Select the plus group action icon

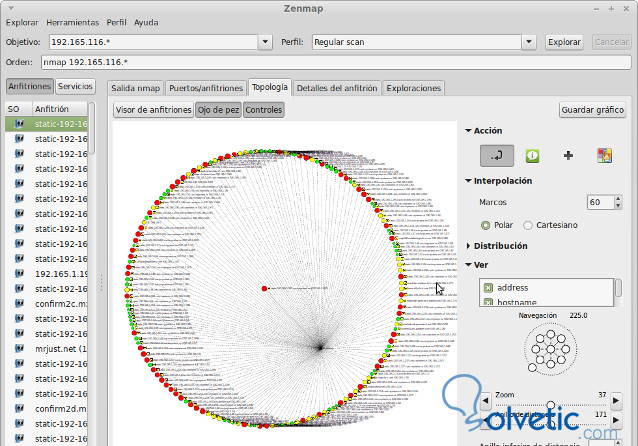coord(568,155)
